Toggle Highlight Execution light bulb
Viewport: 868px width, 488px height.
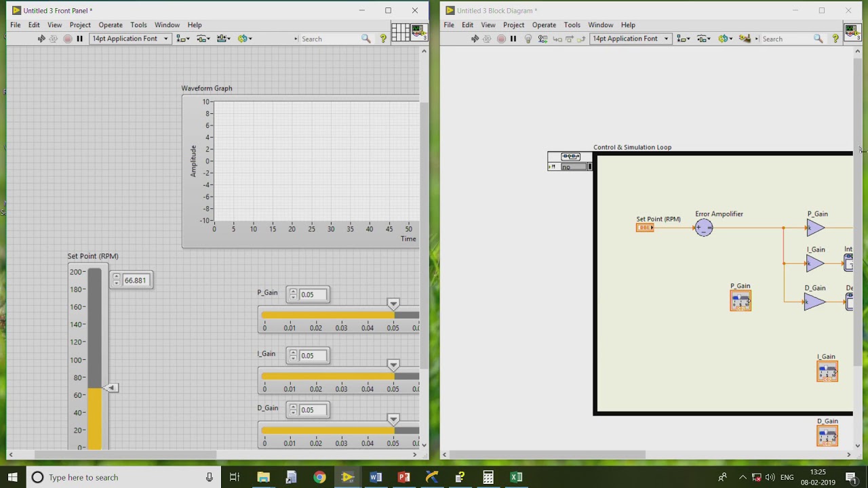coord(528,39)
